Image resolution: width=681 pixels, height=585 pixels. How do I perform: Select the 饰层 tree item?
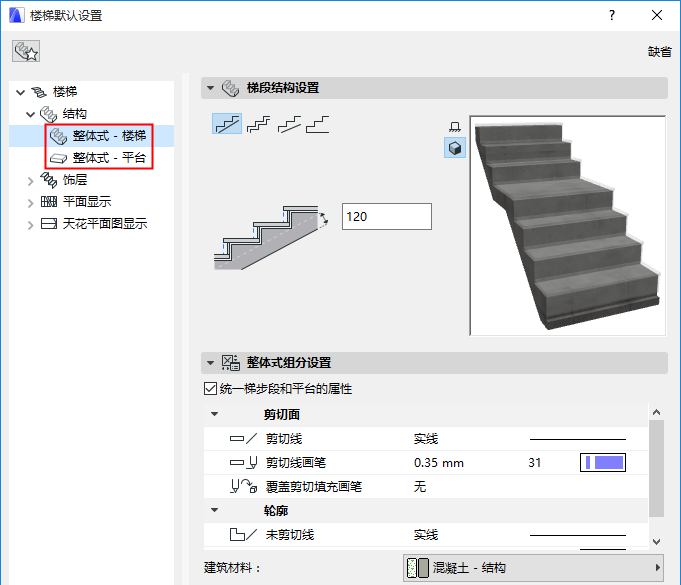pyautogui.click(x=75, y=180)
